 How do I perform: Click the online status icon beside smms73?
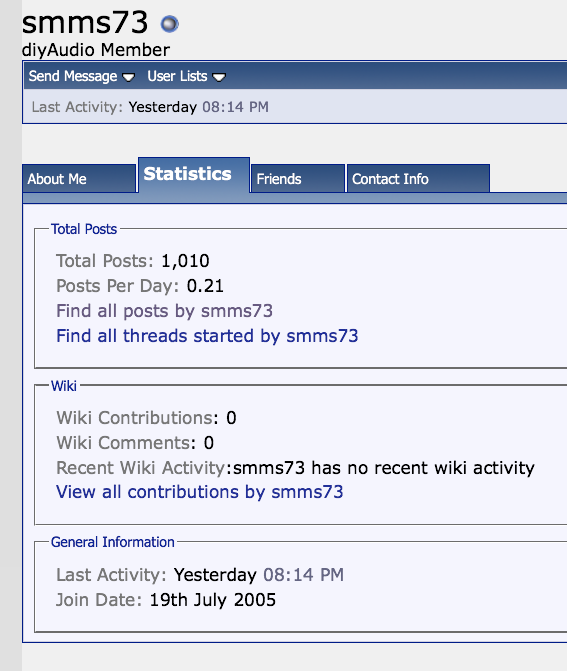[x=169, y=24]
